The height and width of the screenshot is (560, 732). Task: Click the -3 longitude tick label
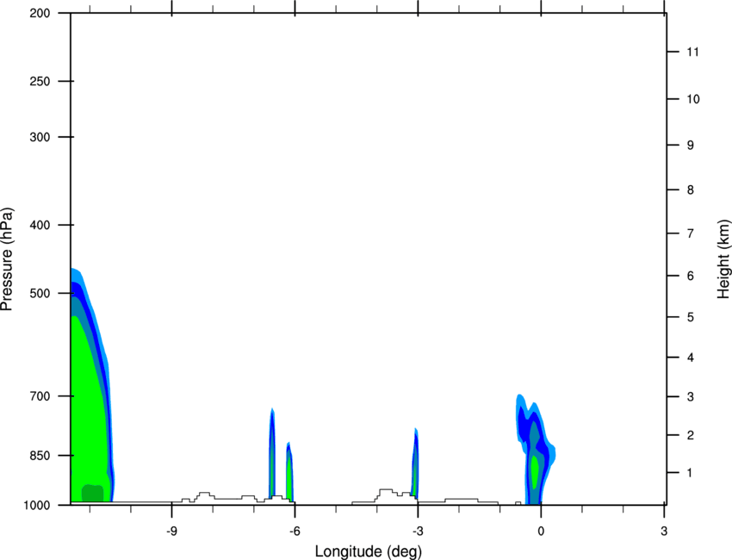[418, 532]
